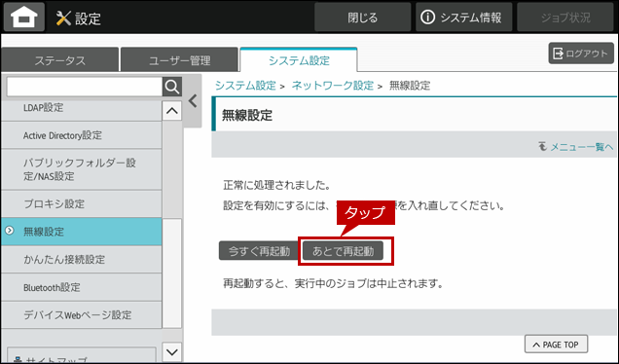Tap あとで再起動 button

pyautogui.click(x=343, y=251)
